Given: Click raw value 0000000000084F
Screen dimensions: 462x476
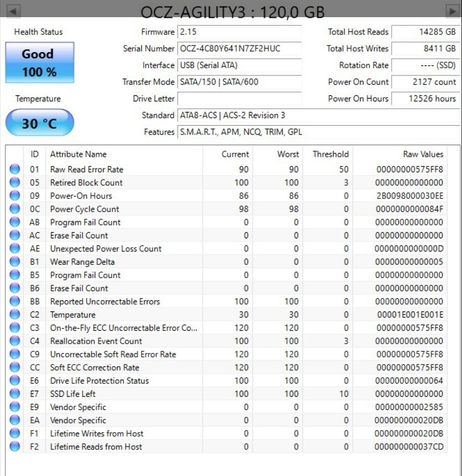Looking at the screenshot, I should pyautogui.click(x=409, y=208).
